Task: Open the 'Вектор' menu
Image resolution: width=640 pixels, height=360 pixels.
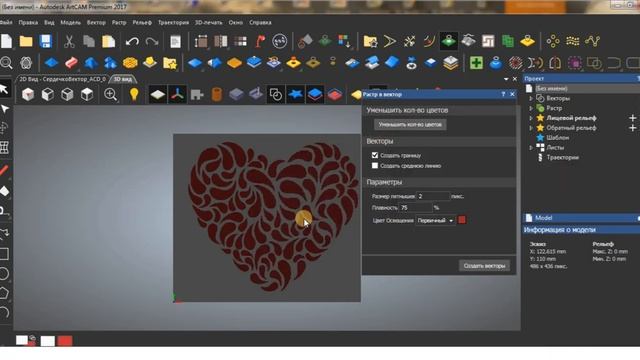Action: point(96,22)
